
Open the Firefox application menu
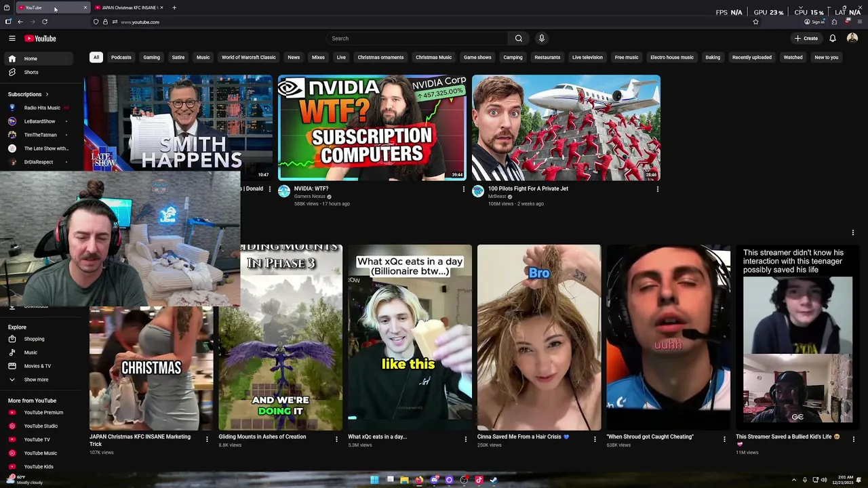860,22
